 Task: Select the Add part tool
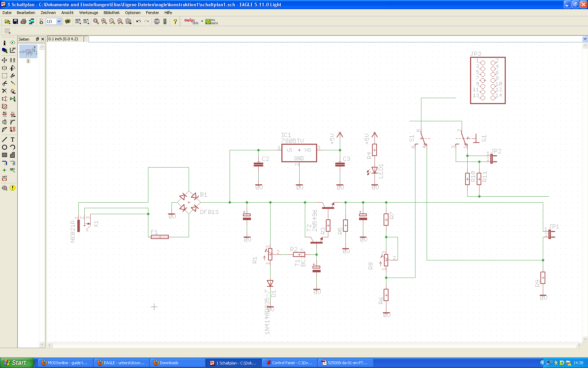[x=13, y=91]
